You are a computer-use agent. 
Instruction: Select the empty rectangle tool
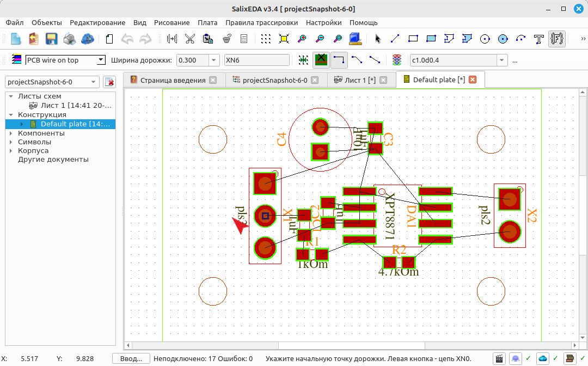(413, 39)
